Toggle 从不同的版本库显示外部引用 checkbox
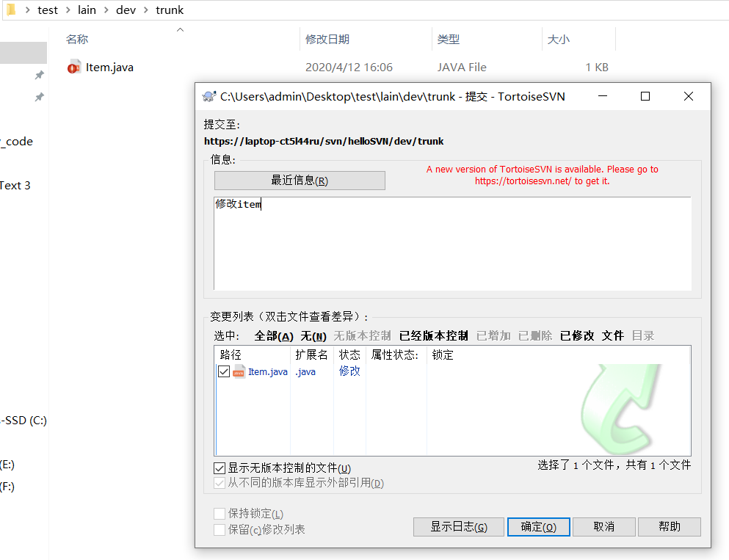The image size is (729, 560). pyautogui.click(x=220, y=483)
